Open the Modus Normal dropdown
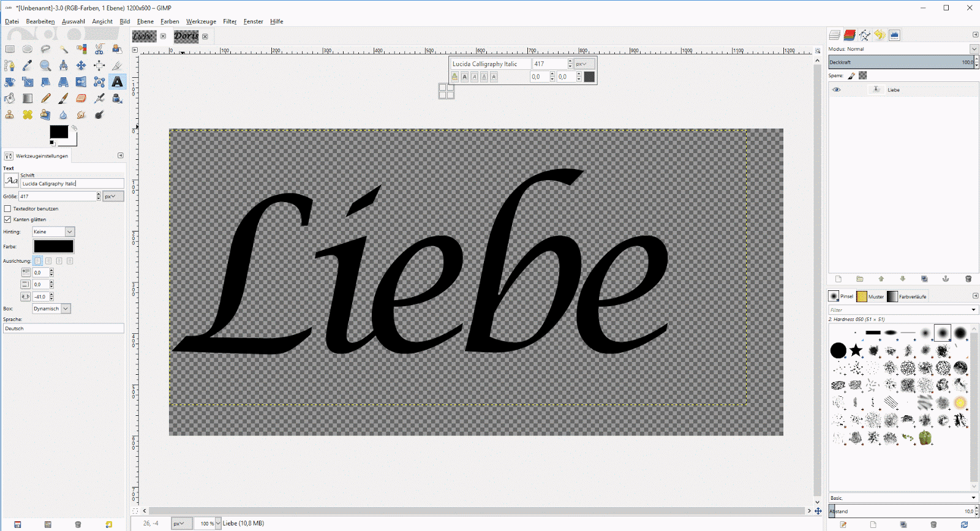The height and width of the screenshot is (531, 980). (x=974, y=49)
